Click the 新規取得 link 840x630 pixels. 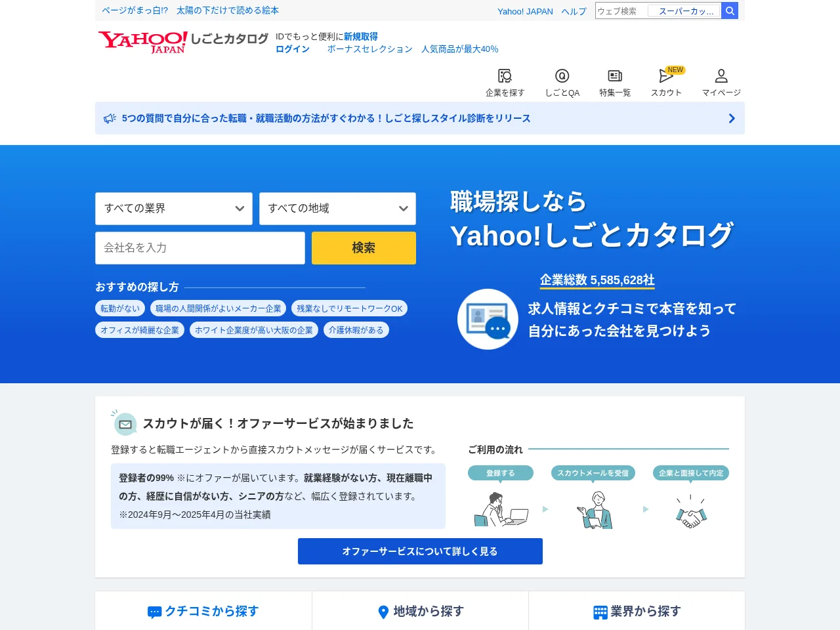pos(361,37)
